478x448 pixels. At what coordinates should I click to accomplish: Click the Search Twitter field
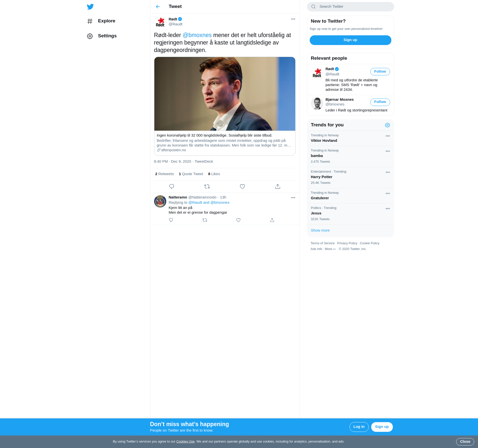351,7
